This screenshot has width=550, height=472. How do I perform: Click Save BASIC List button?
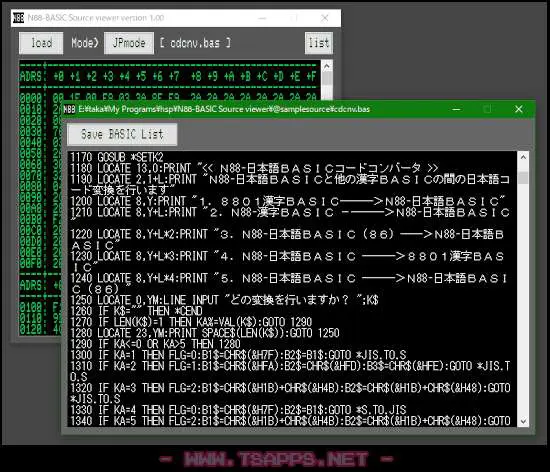[122, 134]
